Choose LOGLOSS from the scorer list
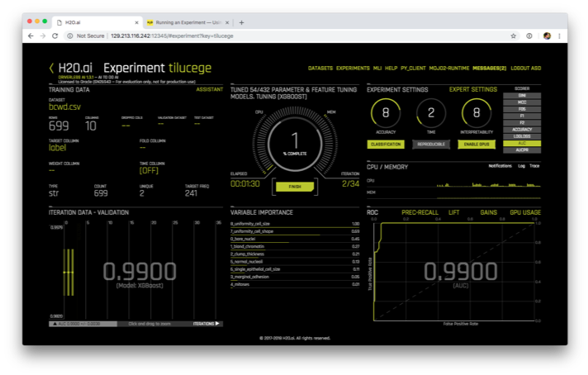This screenshot has height=375, width=588. click(521, 136)
